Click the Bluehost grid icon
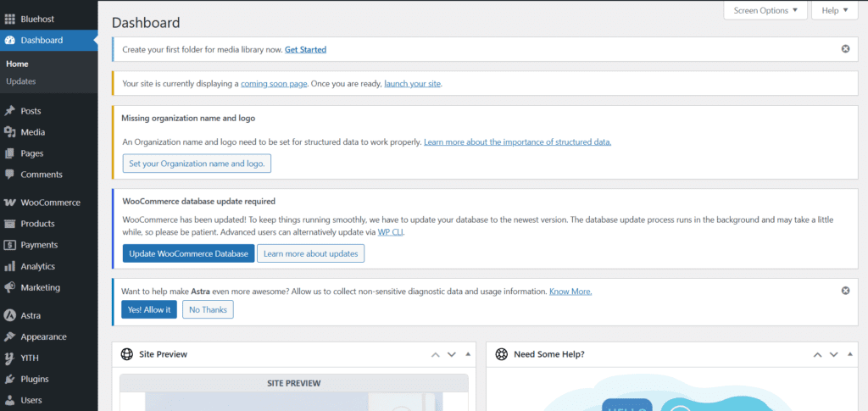The width and height of the screenshot is (868, 411). 9,19
